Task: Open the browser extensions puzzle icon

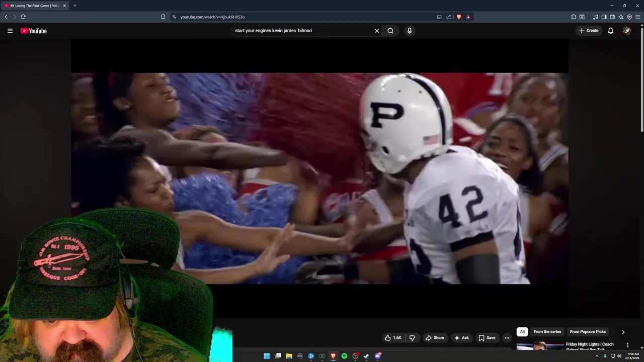Action: tap(574, 17)
